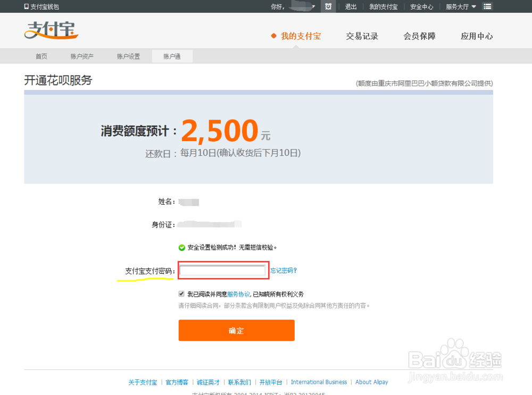The width and height of the screenshot is (532, 395).
Task: Click the orange 确定 confirm button
Action: click(236, 330)
